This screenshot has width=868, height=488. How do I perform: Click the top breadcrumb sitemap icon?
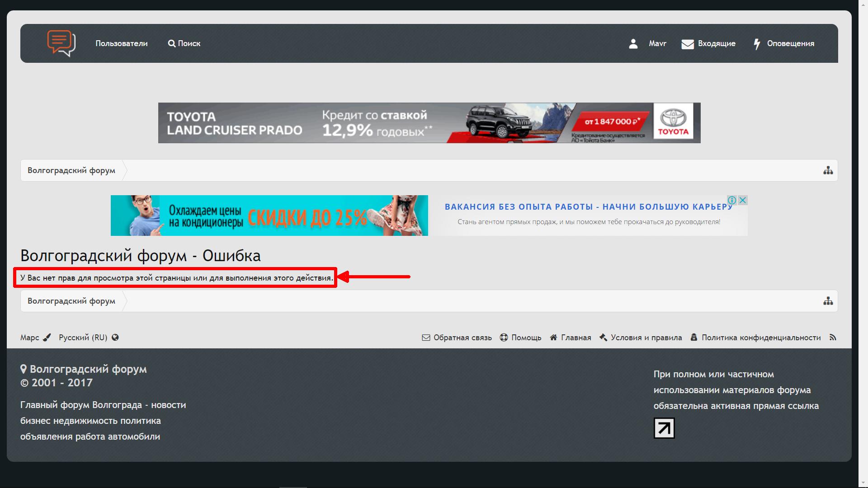(x=828, y=170)
